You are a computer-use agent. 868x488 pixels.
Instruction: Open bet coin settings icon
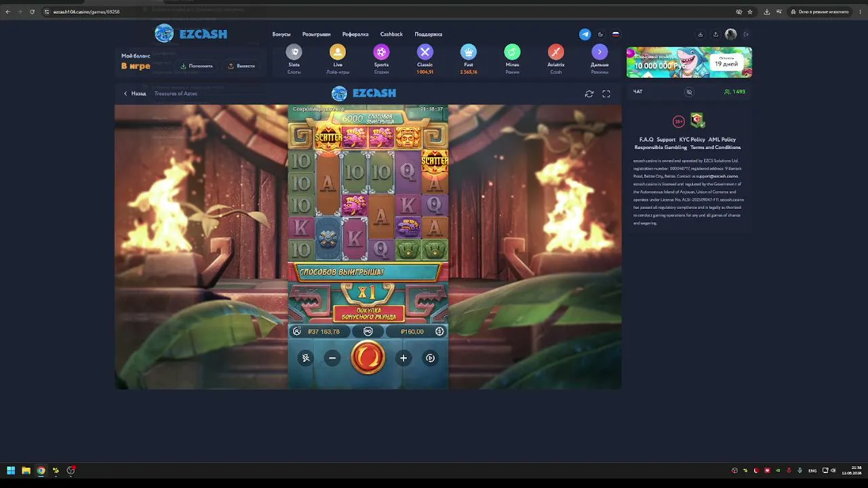point(439,331)
